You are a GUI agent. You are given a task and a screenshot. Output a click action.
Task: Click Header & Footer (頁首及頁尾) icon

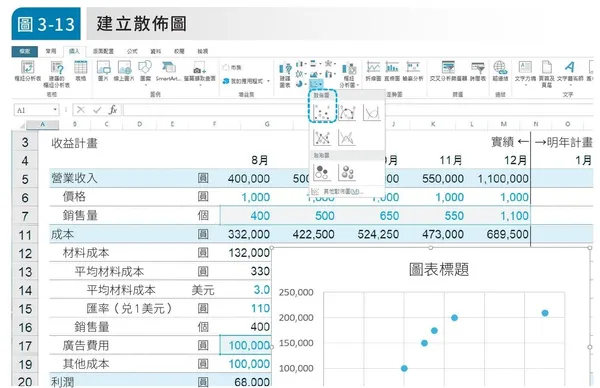pyautogui.click(x=547, y=67)
